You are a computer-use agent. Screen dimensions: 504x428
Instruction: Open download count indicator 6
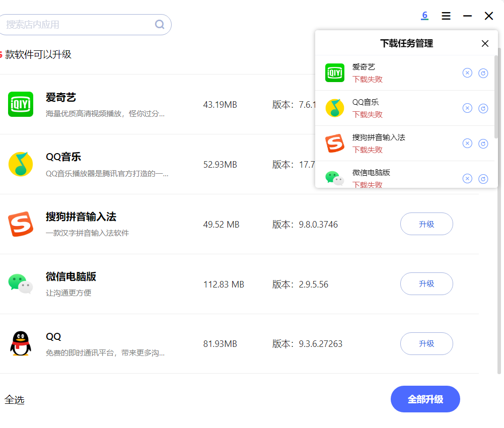424,16
